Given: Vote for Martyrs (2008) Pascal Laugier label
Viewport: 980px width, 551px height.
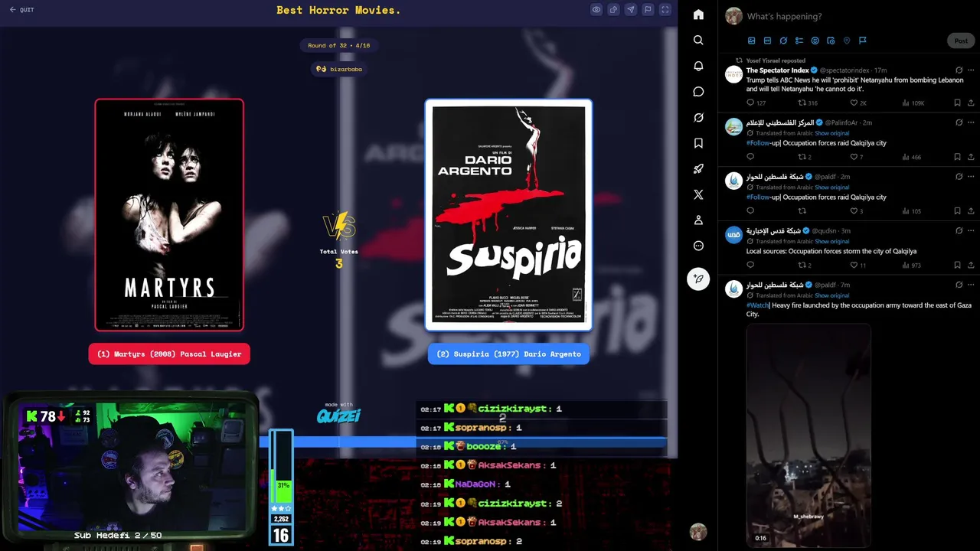Looking at the screenshot, I should pos(169,354).
